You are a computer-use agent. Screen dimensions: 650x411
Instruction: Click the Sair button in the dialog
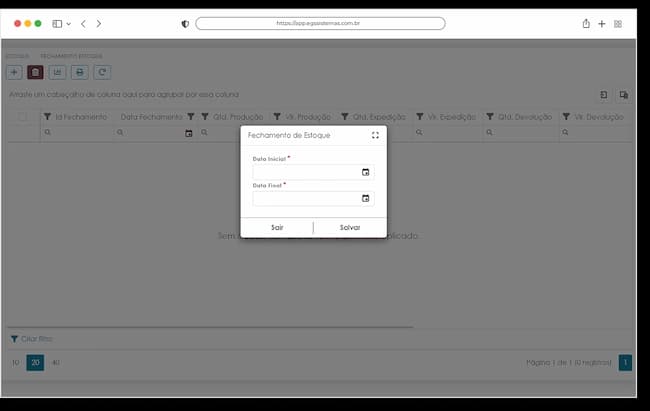pos(277,227)
